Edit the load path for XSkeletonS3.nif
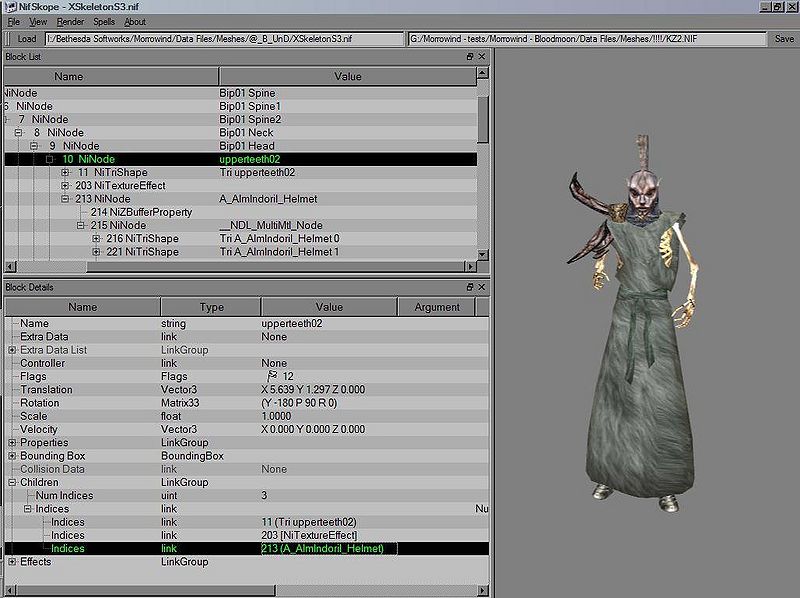Viewport: 800px width, 598px height. coord(224,39)
